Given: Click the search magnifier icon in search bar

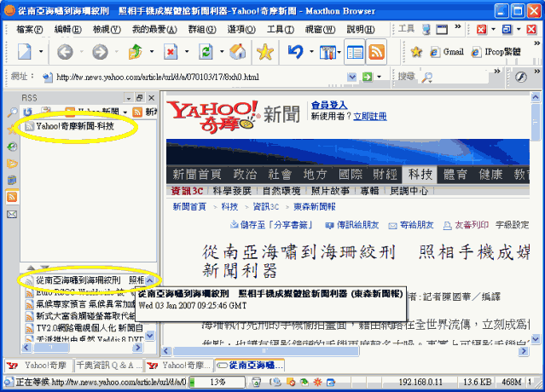Looking at the screenshot, I should (x=426, y=77).
